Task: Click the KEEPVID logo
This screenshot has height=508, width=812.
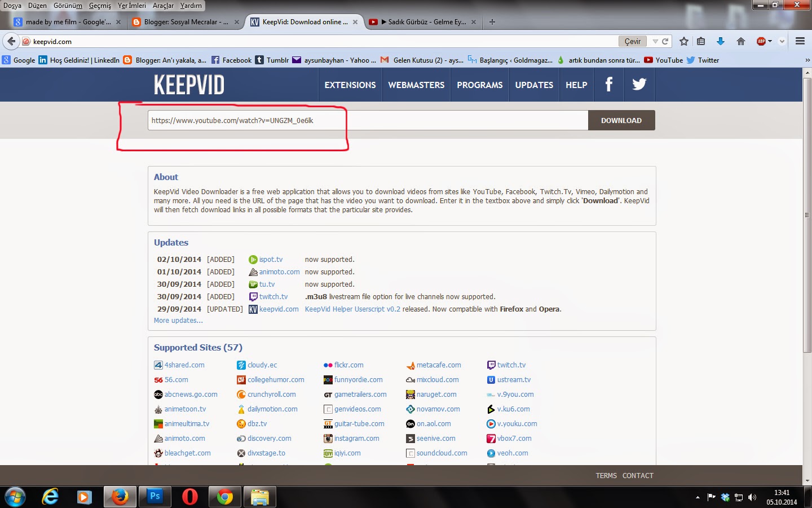Action: point(189,85)
